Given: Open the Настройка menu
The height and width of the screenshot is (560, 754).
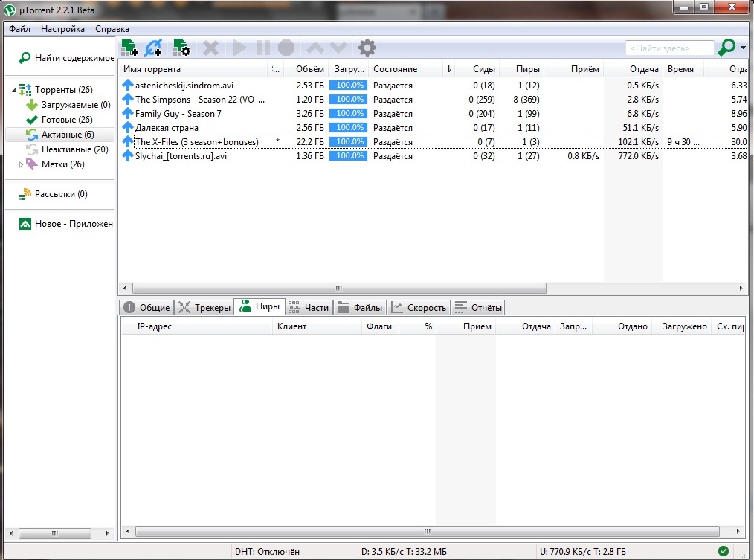Looking at the screenshot, I should coord(62,29).
